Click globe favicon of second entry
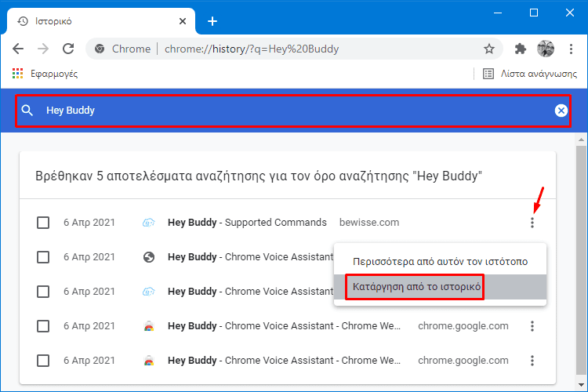 (x=149, y=257)
